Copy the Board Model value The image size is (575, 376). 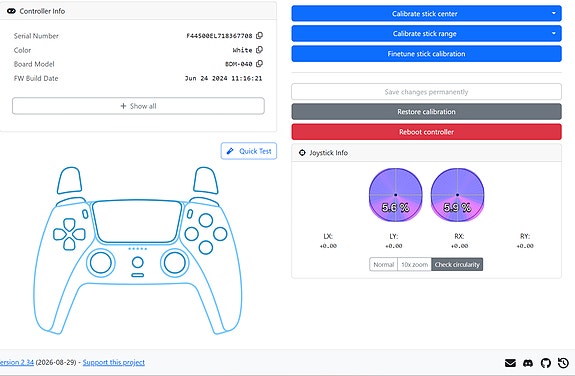coord(259,63)
